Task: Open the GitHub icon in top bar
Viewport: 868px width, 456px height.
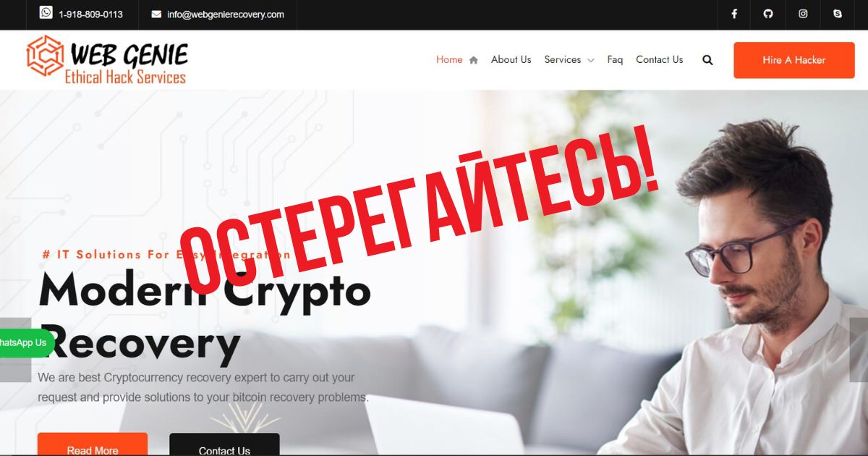Action: tap(768, 14)
